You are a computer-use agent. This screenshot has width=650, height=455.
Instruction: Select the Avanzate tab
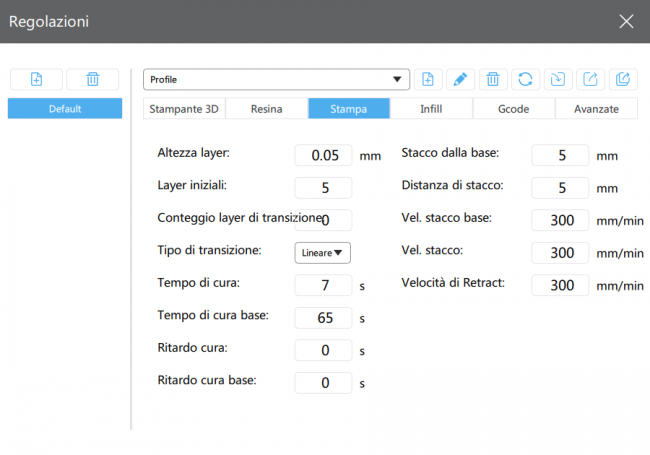(596, 109)
